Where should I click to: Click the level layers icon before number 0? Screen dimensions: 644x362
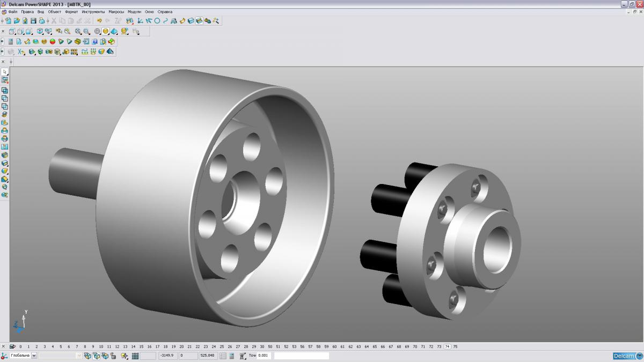coord(12,346)
